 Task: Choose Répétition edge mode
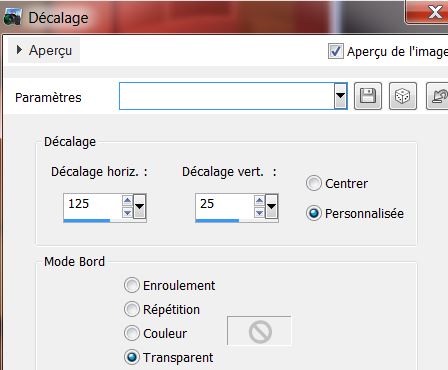pos(132,309)
